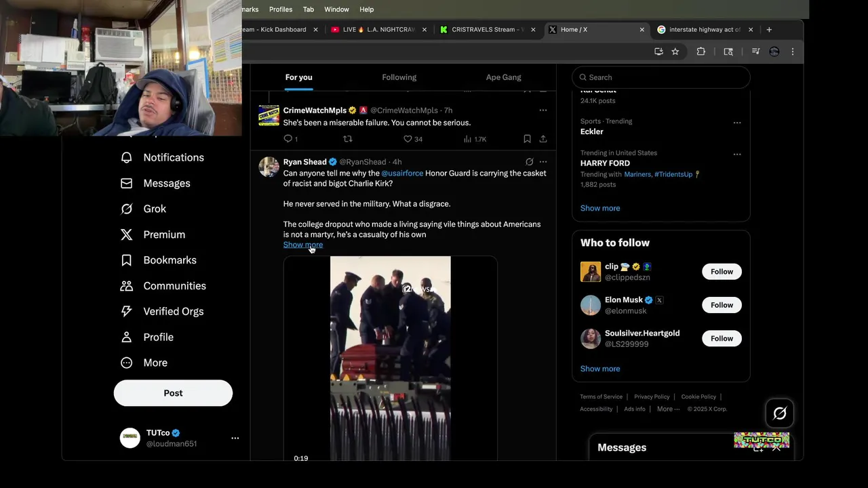Viewport: 868px width, 488px height.
Task: Open more options on Ryan Shead post
Action: tap(543, 162)
